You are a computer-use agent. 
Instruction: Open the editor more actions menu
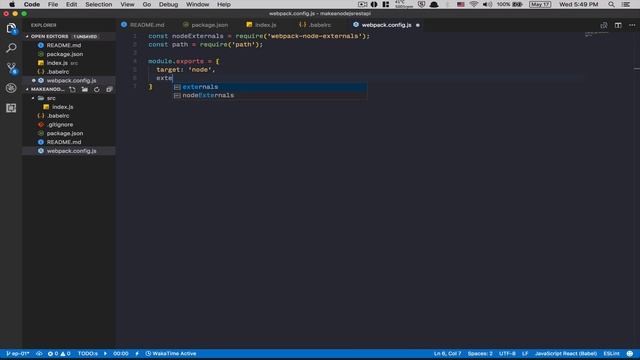pyautogui.click(x=632, y=25)
